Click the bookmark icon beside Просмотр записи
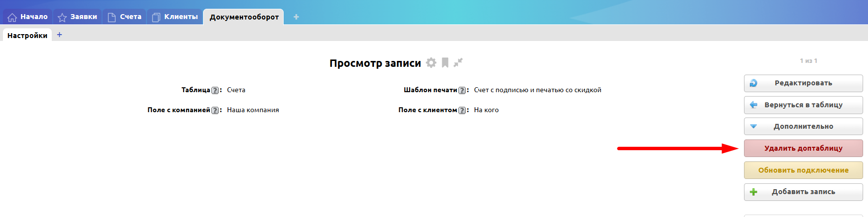This screenshot has height=217, width=868. pyautogui.click(x=445, y=63)
